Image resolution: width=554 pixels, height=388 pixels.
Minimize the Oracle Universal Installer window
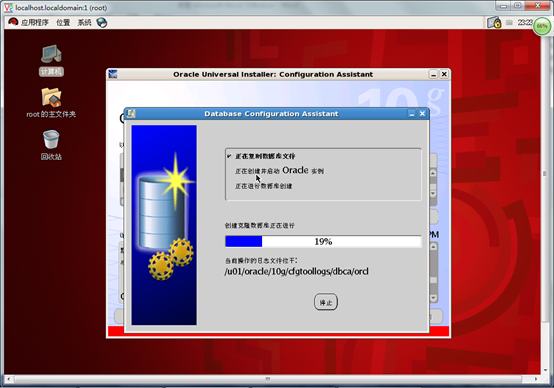click(x=434, y=74)
